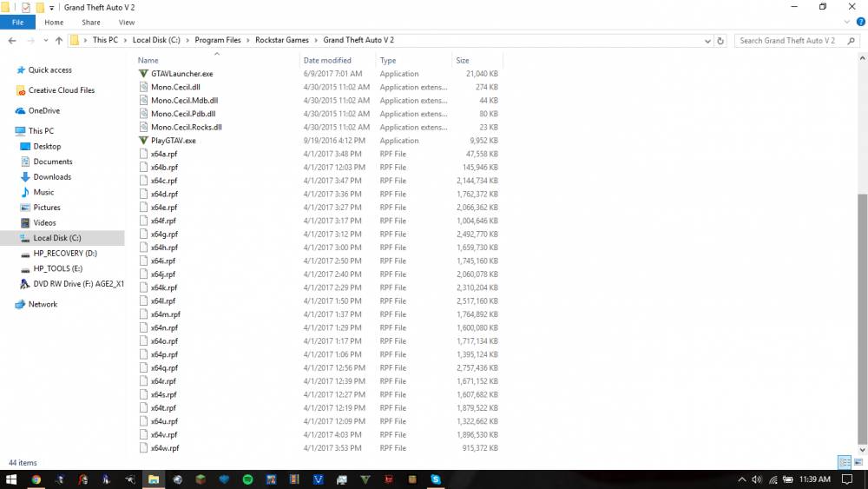This screenshot has height=489, width=868.
Task: Select Mono.Cecil.Rocks.dll file
Action: (186, 128)
